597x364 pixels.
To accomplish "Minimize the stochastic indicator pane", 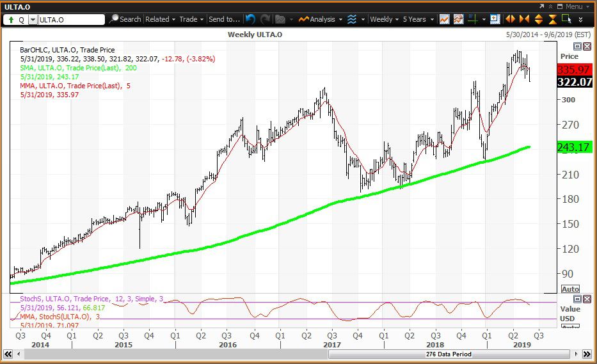I will pos(578,299).
